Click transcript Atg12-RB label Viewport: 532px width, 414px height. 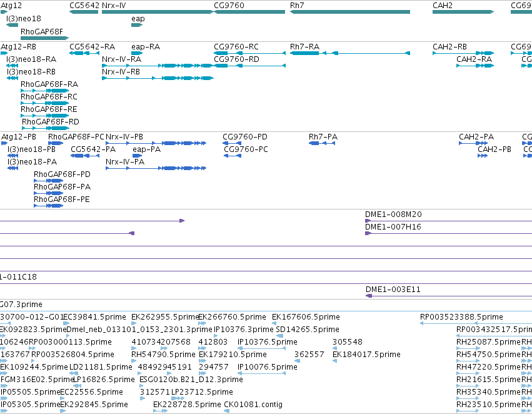pyautogui.click(x=18, y=47)
